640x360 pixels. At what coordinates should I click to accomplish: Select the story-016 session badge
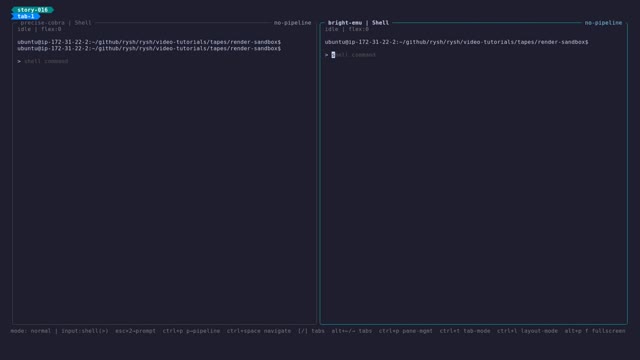click(x=32, y=10)
